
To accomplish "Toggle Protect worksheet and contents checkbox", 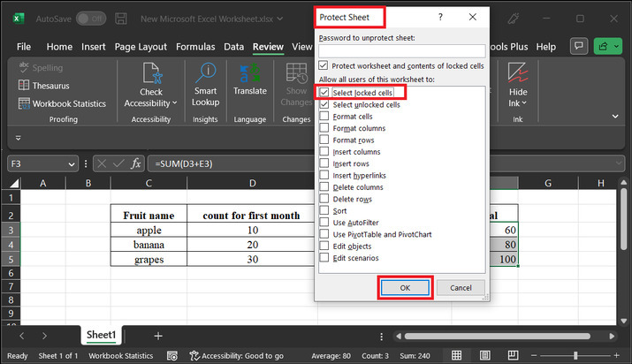I will pyautogui.click(x=324, y=65).
